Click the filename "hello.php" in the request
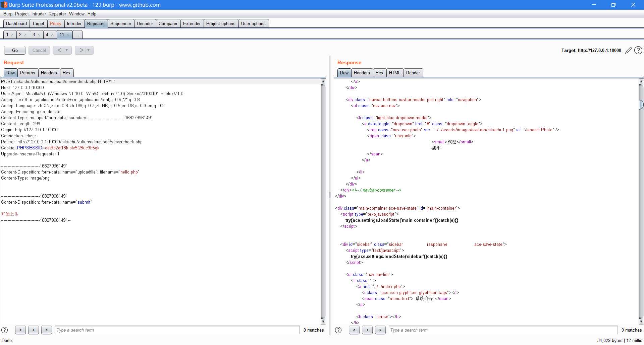The image size is (644, 345). [129, 172]
